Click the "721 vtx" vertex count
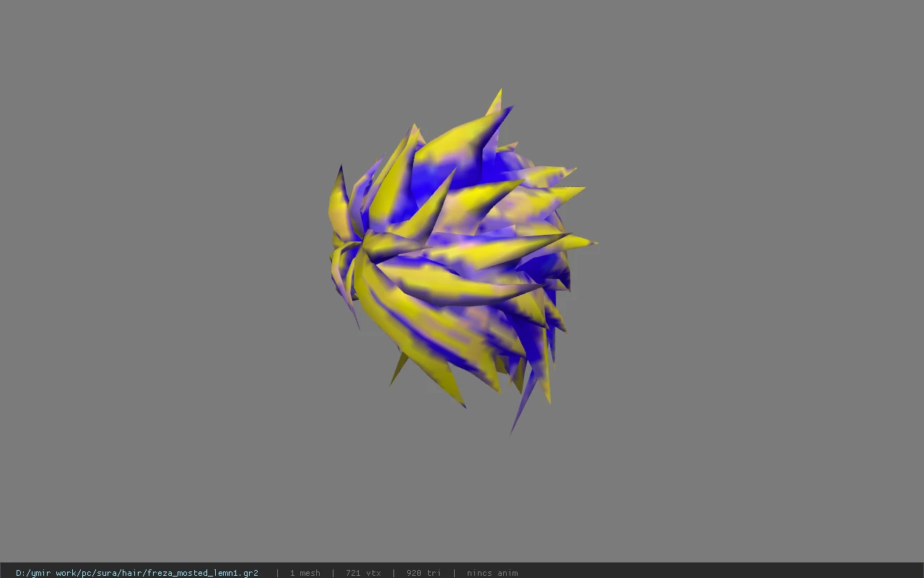924x578 pixels. pos(363,573)
